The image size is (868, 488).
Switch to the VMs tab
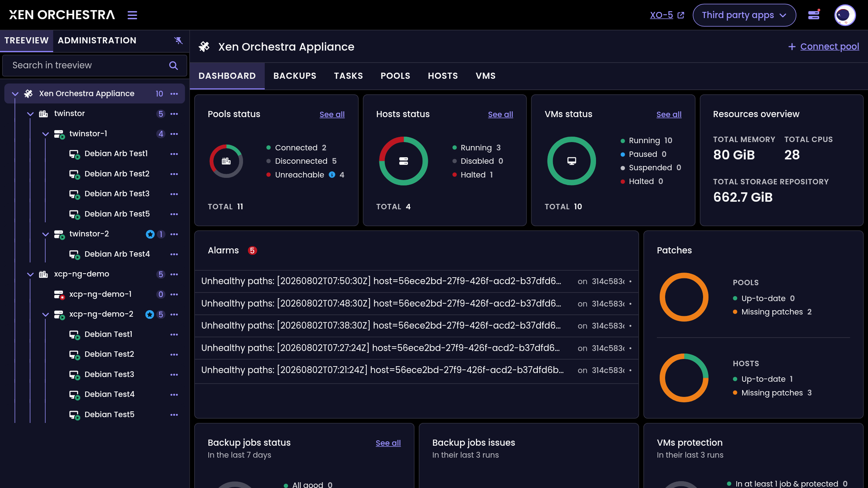(x=485, y=76)
